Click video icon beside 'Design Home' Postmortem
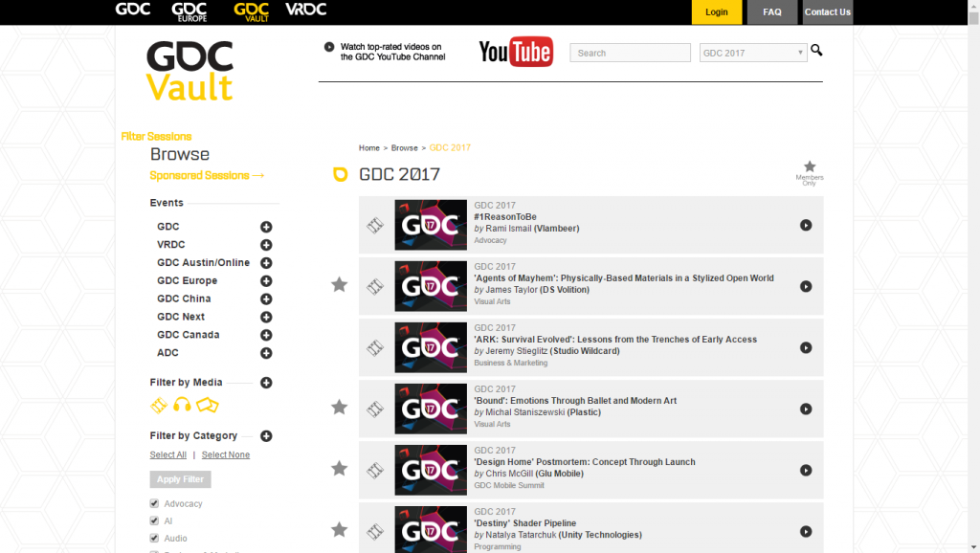Viewport: 980px width, 553px height. 375,470
